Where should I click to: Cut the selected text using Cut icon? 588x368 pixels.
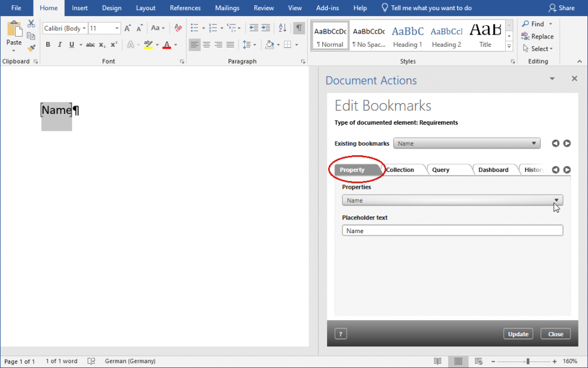(x=31, y=23)
